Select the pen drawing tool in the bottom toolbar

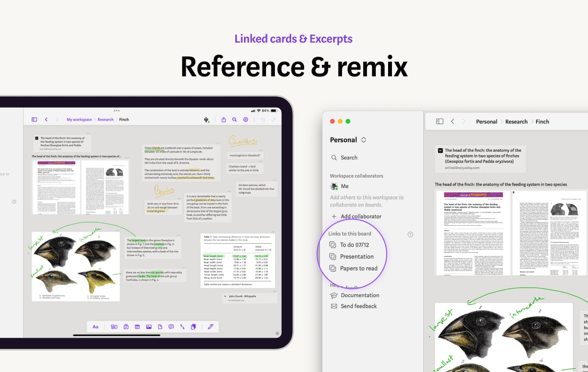(211, 326)
